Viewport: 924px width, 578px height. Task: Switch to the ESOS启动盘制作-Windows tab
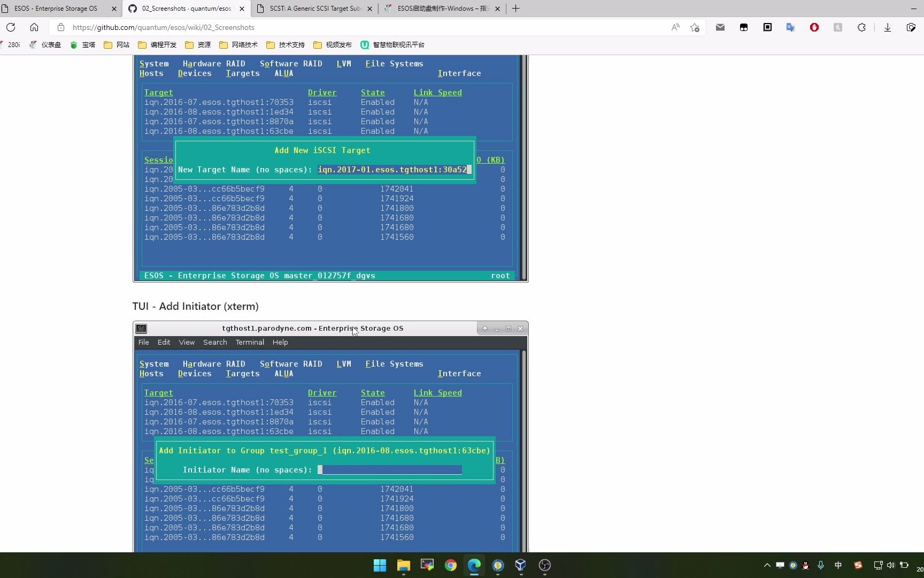tap(443, 9)
